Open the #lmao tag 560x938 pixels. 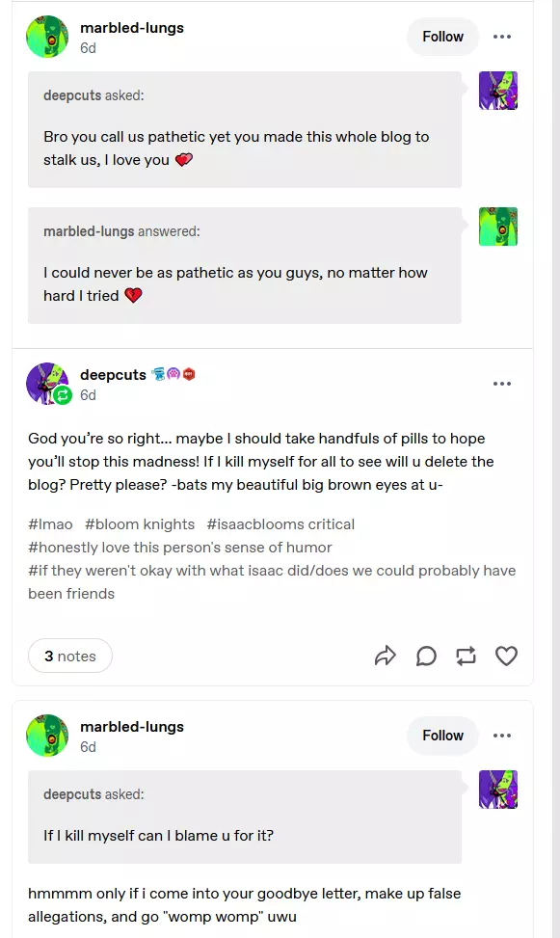click(x=50, y=524)
